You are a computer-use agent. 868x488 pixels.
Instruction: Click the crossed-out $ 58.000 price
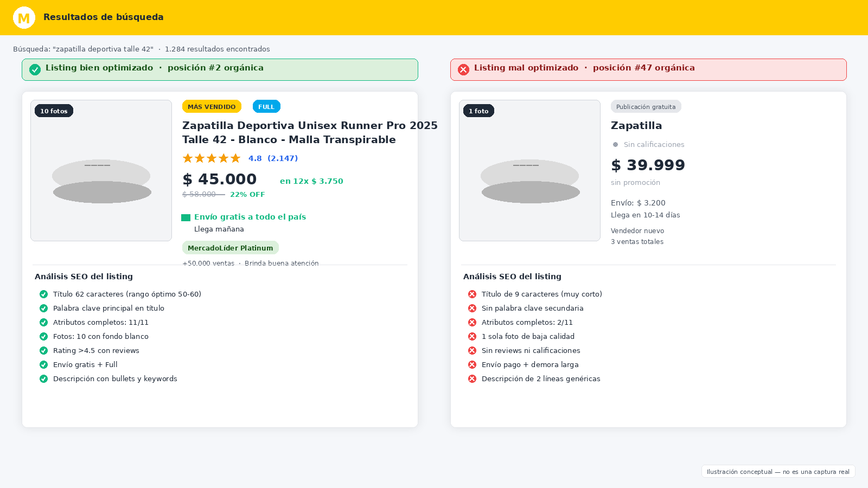point(203,194)
